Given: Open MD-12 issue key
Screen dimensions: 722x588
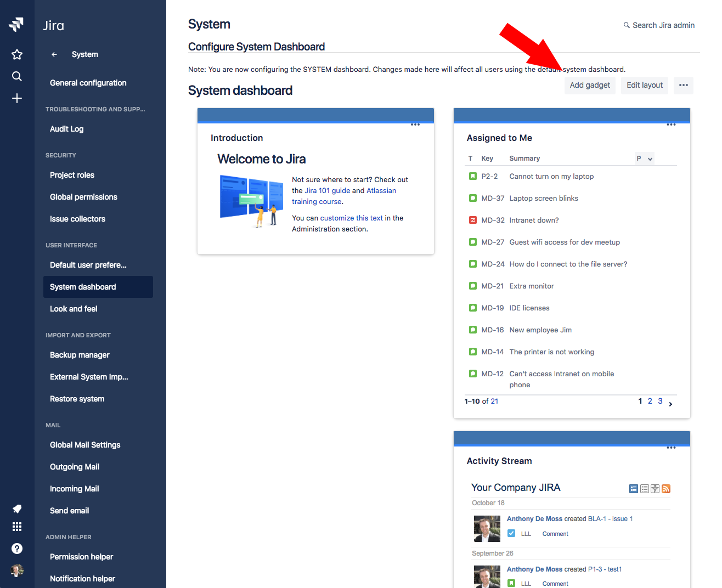Looking at the screenshot, I should pyautogui.click(x=492, y=374).
